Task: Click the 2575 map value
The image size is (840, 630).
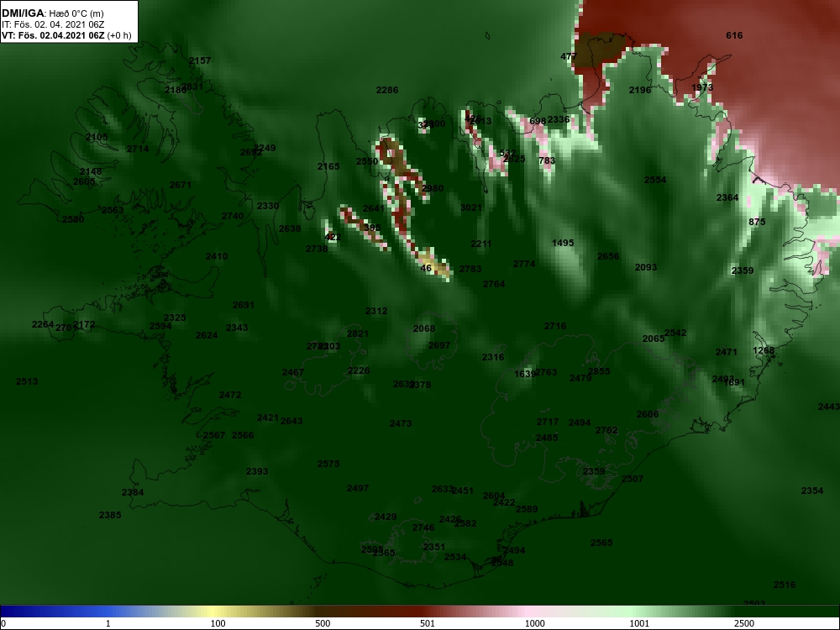Action: (x=328, y=464)
